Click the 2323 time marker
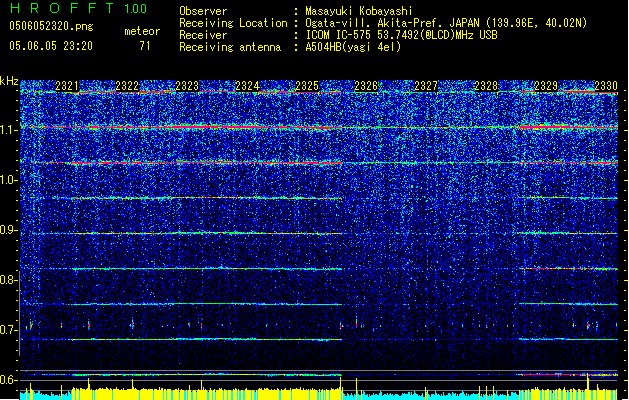The width and height of the screenshot is (629, 400). [x=187, y=85]
